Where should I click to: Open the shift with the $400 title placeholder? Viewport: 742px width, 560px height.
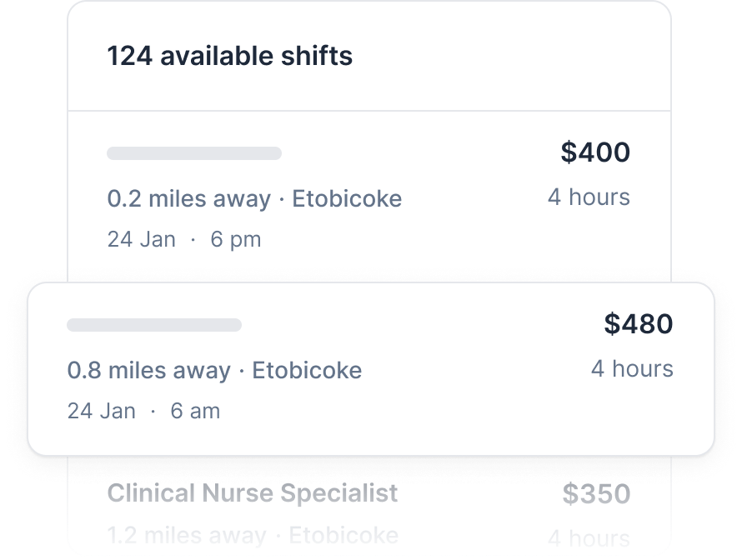pos(194,153)
